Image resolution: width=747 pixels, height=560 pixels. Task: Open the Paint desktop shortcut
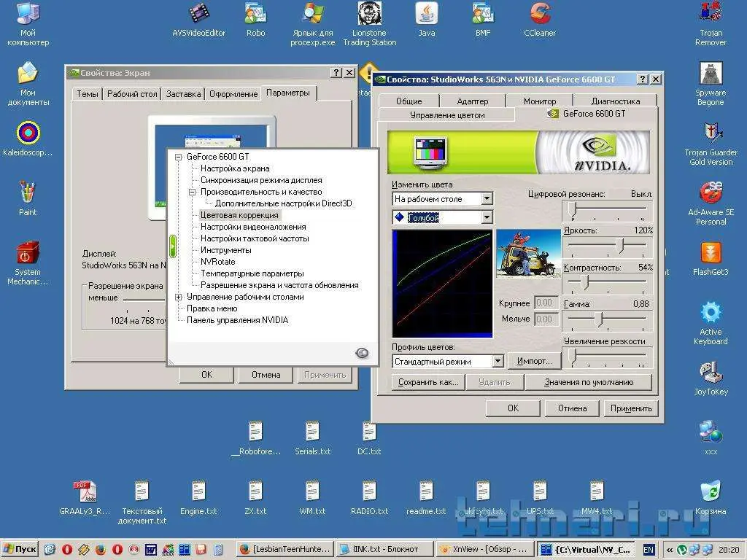click(28, 193)
